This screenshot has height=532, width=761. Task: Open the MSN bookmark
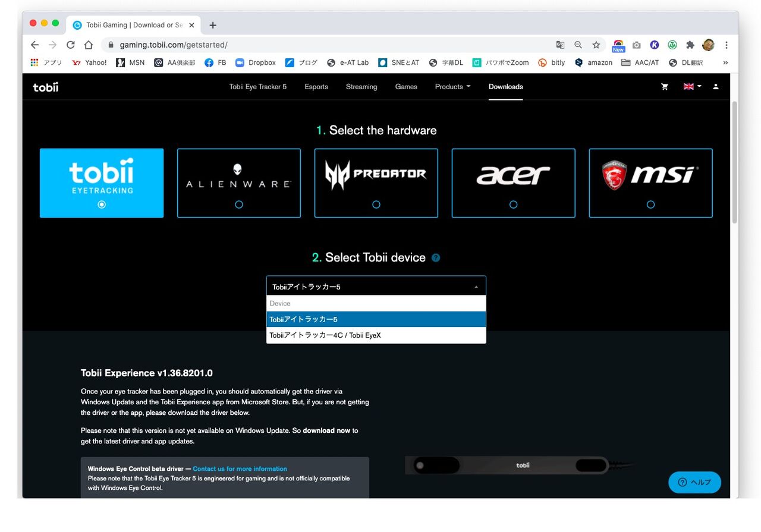pyautogui.click(x=130, y=62)
